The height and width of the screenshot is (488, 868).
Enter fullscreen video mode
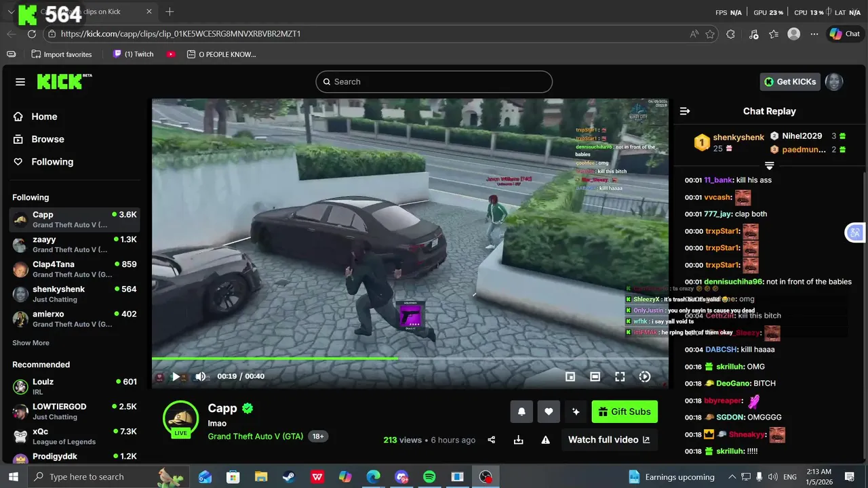point(620,377)
